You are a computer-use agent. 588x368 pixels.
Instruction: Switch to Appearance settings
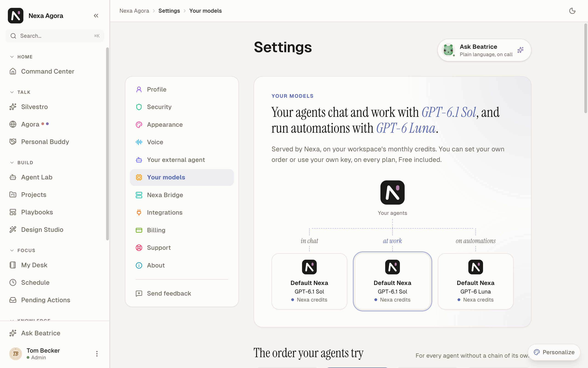point(182,125)
